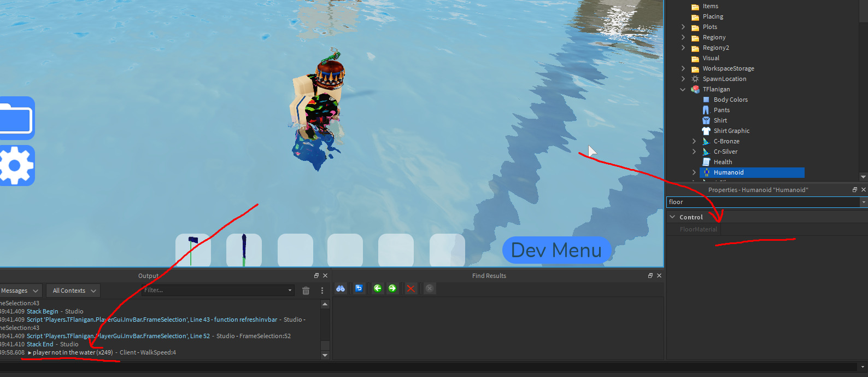The image size is (868, 377).
Task: Select the sixth empty hotbar slot
Action: (x=447, y=251)
